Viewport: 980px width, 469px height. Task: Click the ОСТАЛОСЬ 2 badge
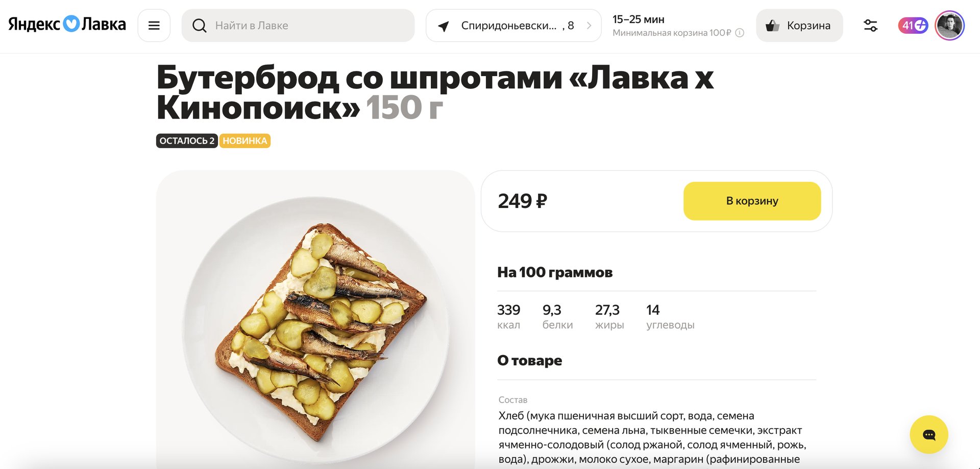click(187, 141)
